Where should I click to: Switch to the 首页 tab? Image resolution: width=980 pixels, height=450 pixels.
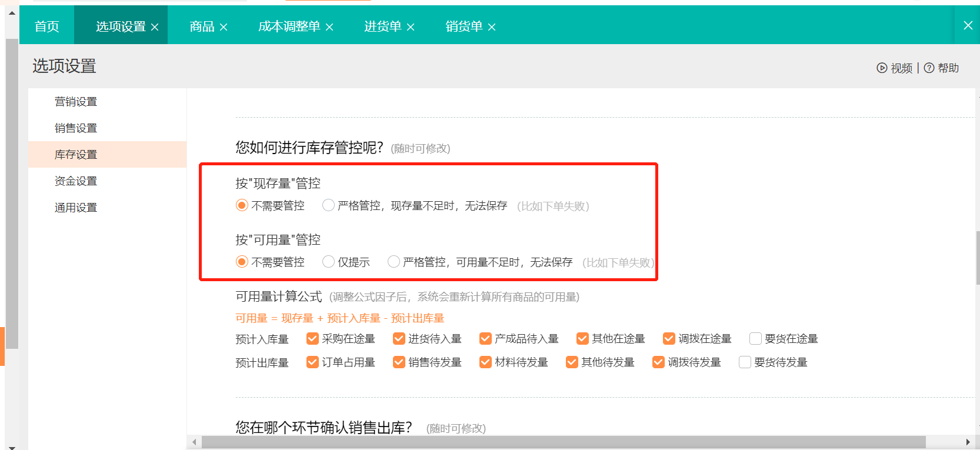[x=46, y=26]
